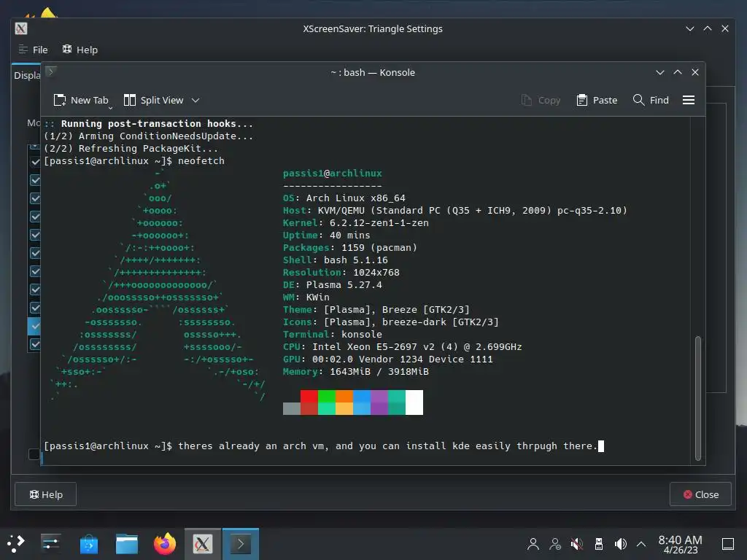
Task: Open the File menu in XScreenSaver
Action: coord(34,50)
